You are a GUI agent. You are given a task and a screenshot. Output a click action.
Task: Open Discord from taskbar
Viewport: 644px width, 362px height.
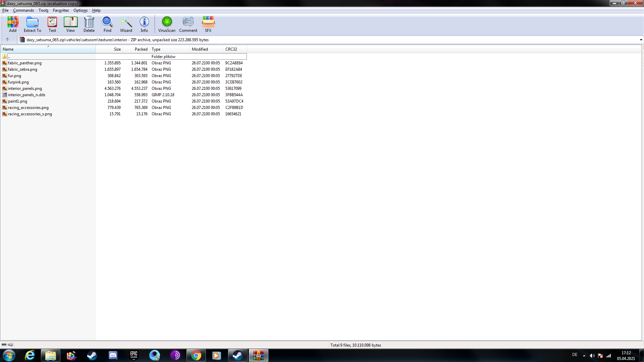tap(113, 355)
